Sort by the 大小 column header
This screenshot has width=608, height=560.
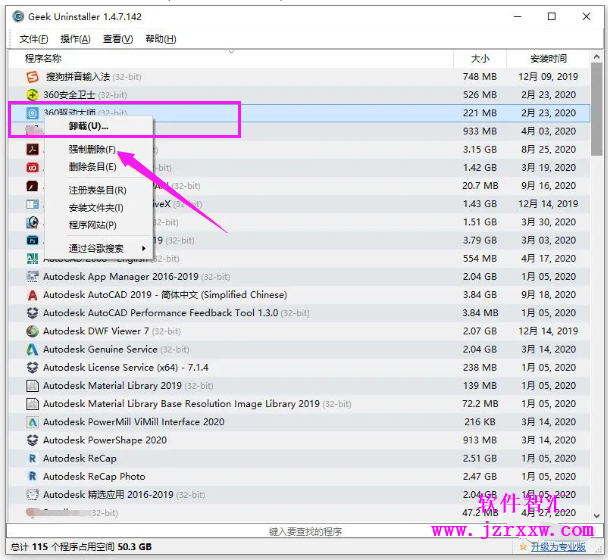(x=480, y=59)
